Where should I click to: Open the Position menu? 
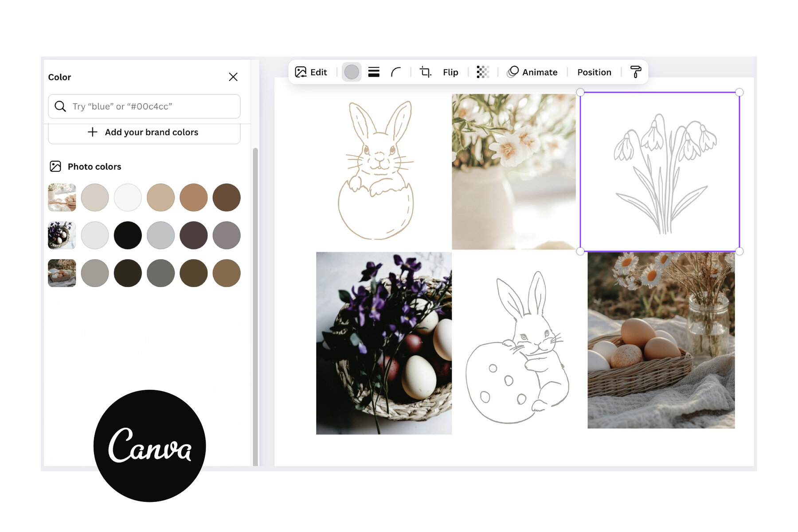(594, 72)
